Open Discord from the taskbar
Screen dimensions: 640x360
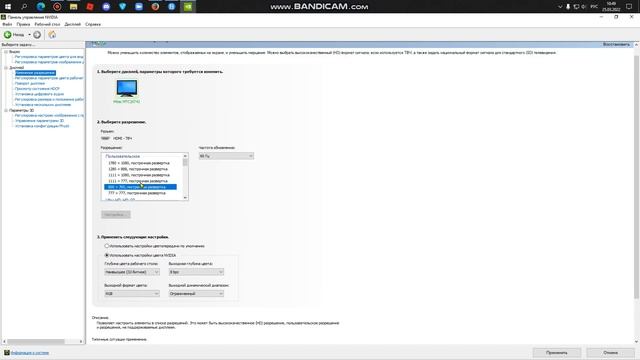pyautogui.click(x=106, y=7)
